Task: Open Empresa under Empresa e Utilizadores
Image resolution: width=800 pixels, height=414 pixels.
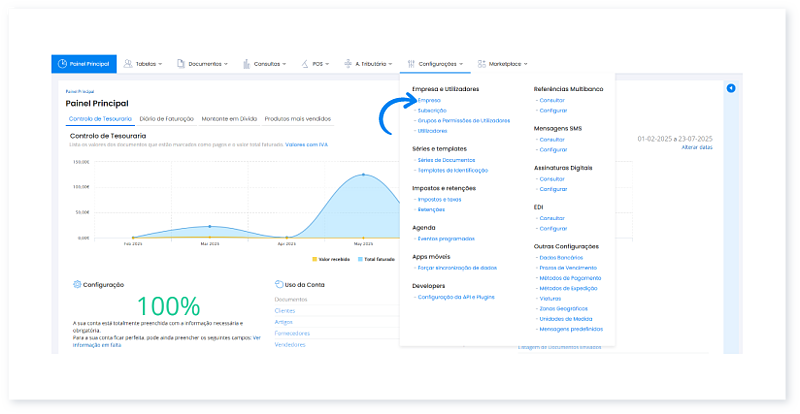Action: pos(429,100)
